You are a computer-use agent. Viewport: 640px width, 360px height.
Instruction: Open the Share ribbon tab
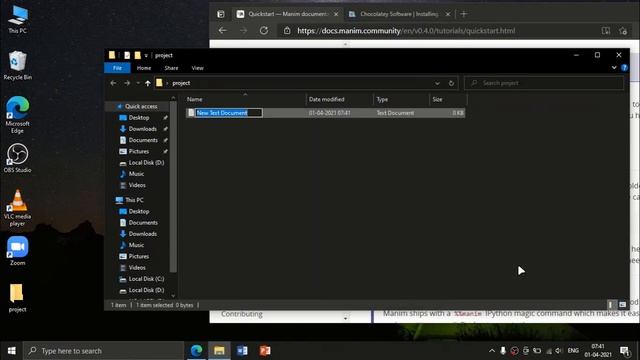pos(171,68)
